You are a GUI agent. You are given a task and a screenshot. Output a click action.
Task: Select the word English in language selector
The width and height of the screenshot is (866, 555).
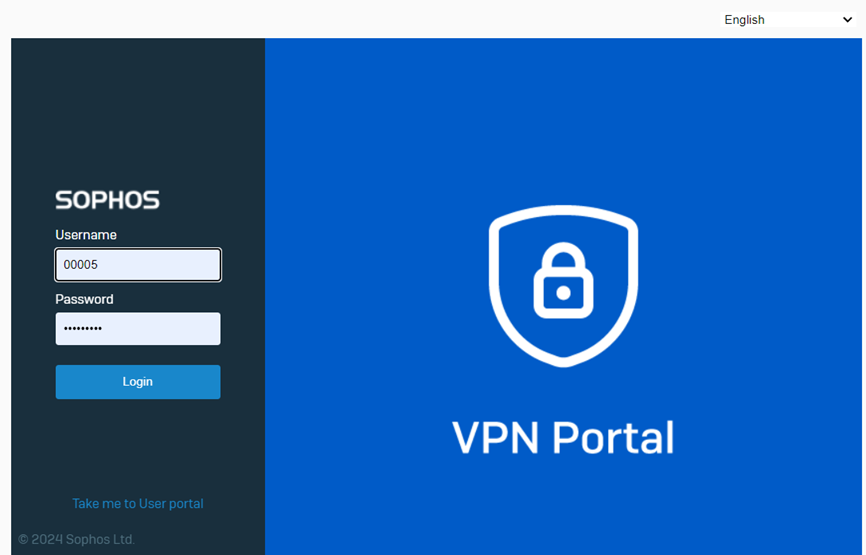click(744, 20)
